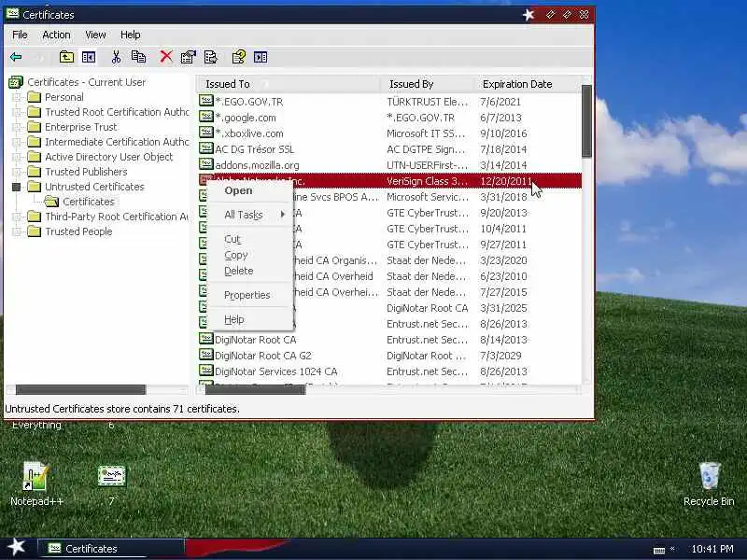Select the Trusted People tree item
Screen dimensions: 747x560
coord(78,231)
